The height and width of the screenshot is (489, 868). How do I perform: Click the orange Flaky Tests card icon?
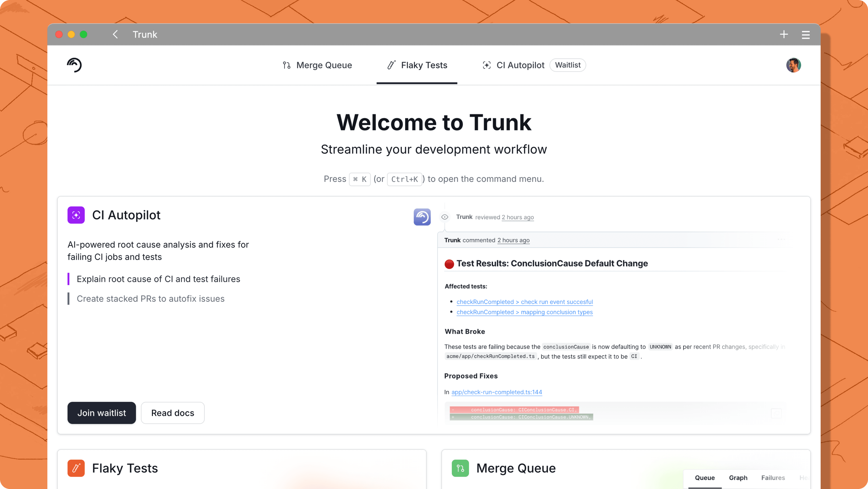[76, 468]
